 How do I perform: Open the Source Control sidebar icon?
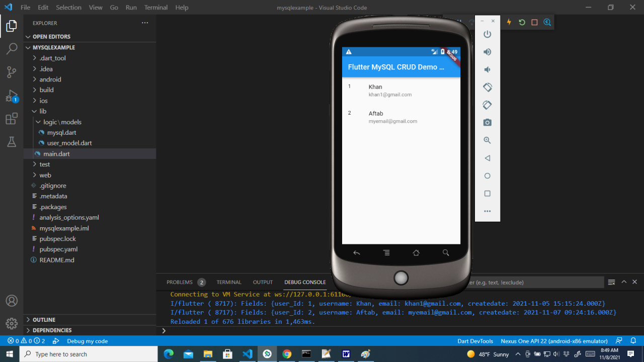click(11, 72)
